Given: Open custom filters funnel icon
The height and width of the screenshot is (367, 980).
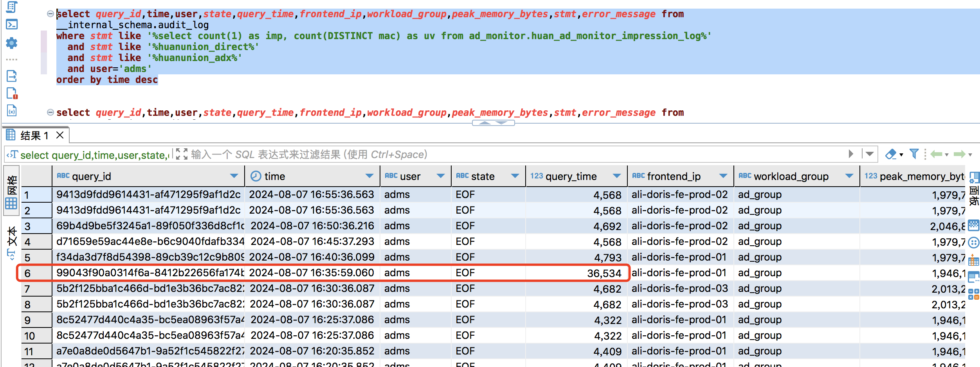Looking at the screenshot, I should (914, 154).
